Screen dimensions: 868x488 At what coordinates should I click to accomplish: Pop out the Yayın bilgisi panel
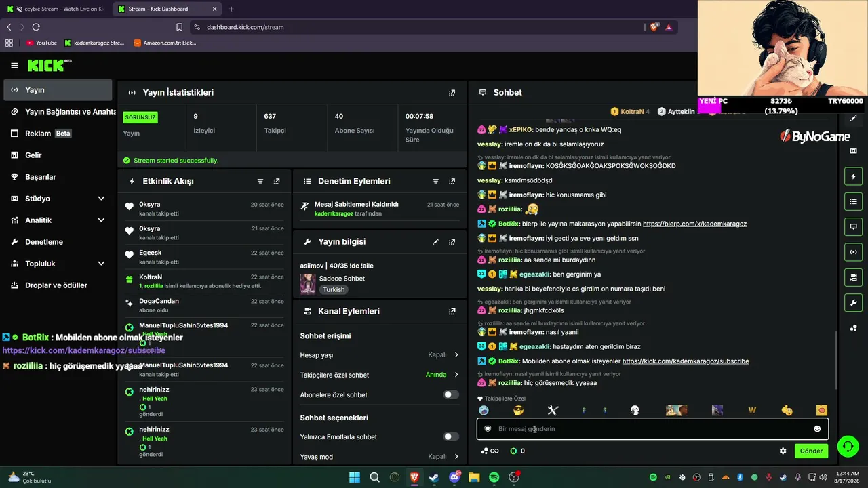click(x=452, y=241)
